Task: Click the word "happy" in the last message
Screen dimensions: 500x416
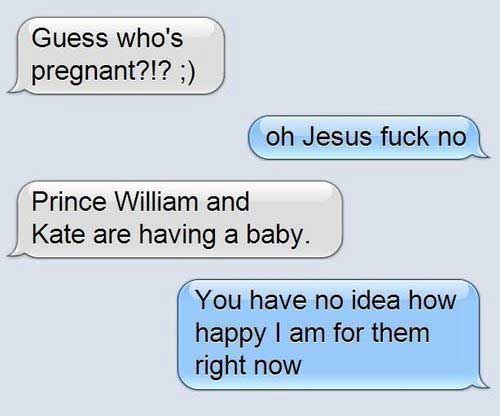Action: tap(230, 334)
